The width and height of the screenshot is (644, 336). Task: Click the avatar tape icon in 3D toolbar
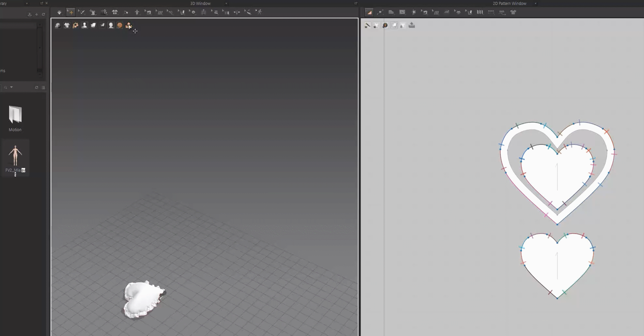coord(137,12)
